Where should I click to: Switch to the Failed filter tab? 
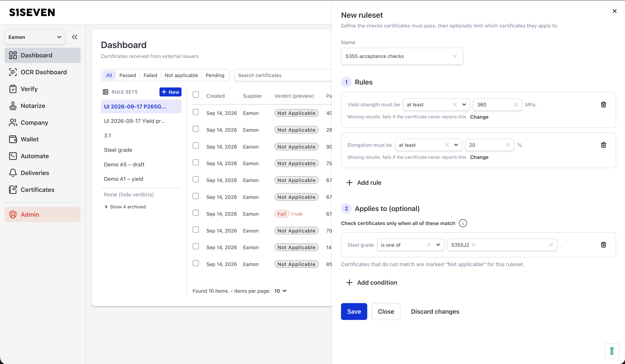pyautogui.click(x=150, y=75)
